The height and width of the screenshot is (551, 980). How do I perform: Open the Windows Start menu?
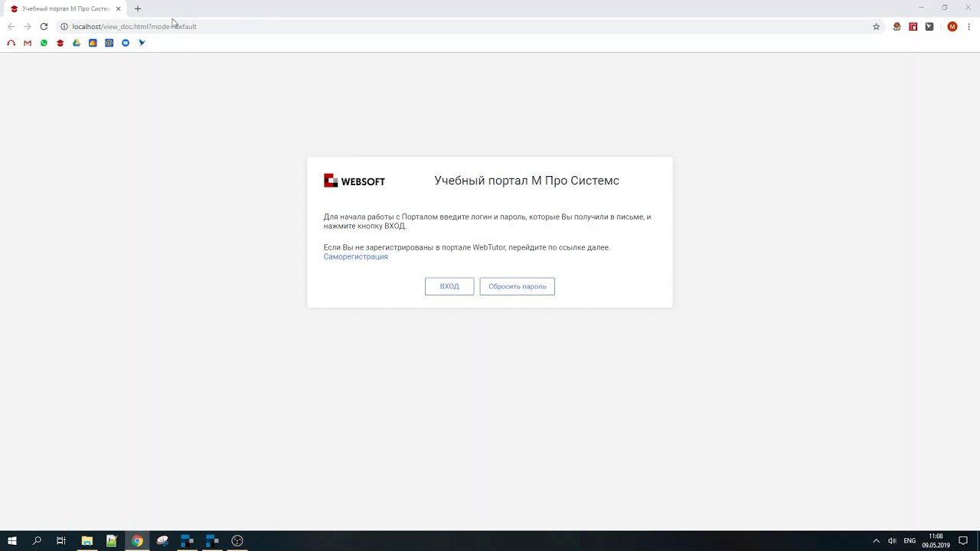12,540
